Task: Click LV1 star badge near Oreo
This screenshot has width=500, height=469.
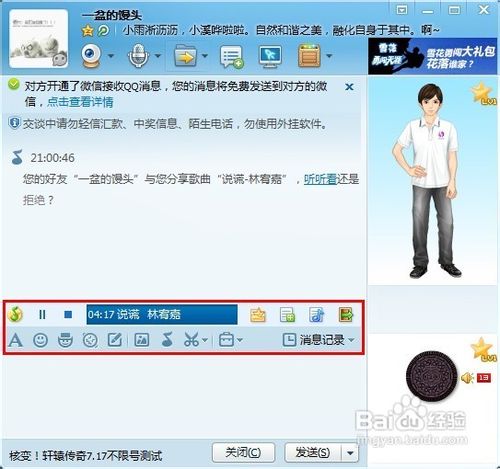Action: [x=484, y=350]
